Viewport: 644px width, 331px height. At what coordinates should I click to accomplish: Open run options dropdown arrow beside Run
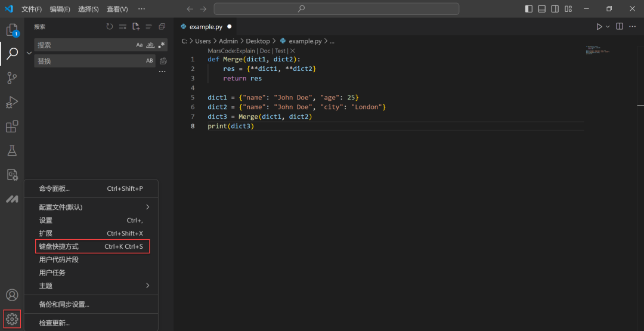[x=608, y=27]
